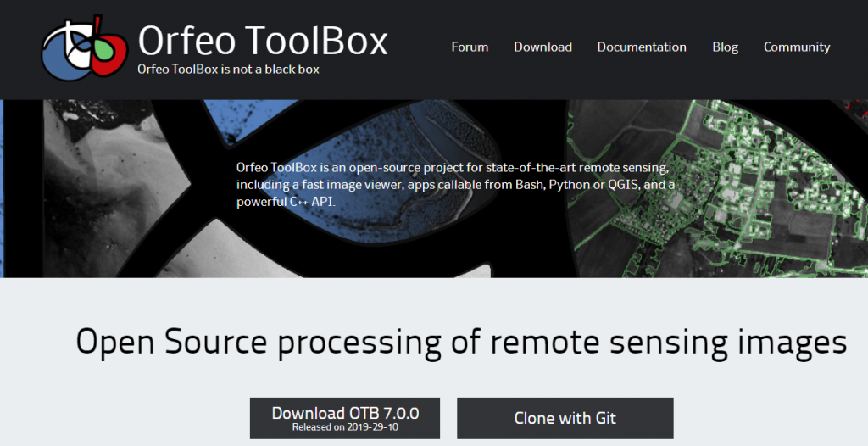Click the Orfeo ToolBox site title
Screen dimensions: 868x446
pos(263,41)
